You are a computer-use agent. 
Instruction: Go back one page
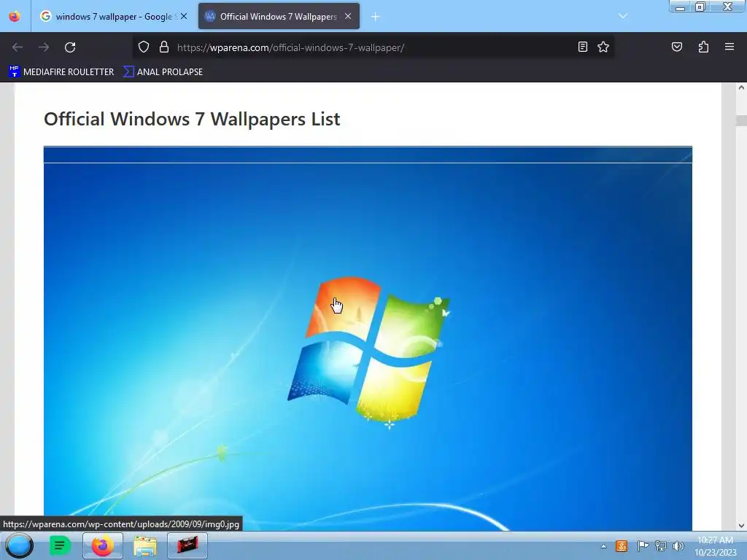[18, 47]
